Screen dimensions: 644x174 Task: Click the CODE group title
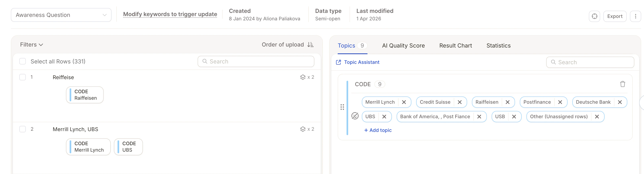tap(362, 84)
